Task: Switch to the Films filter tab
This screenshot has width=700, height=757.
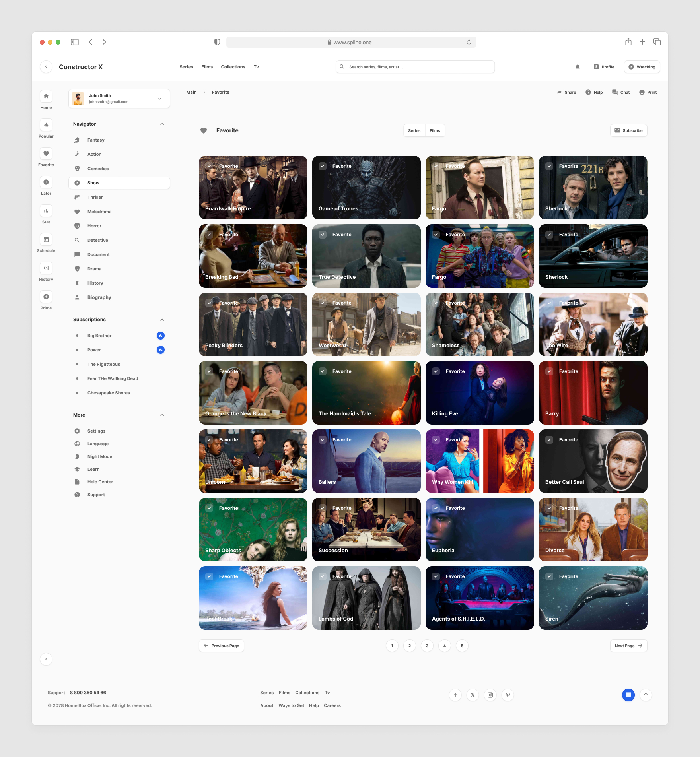Action: coord(435,130)
